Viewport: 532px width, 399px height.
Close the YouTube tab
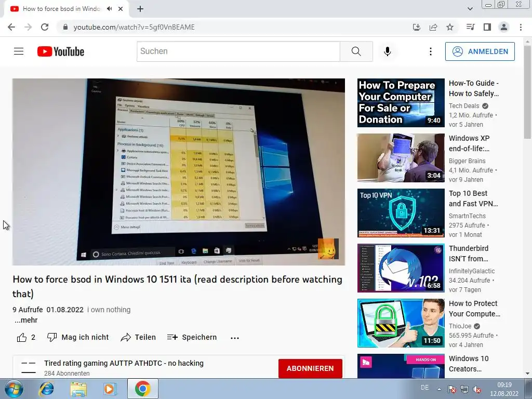(121, 9)
